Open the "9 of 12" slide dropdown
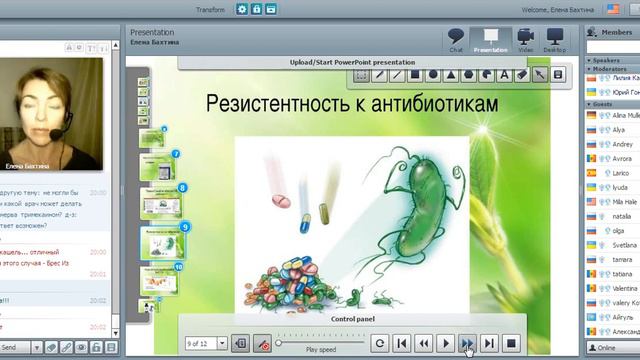The width and height of the screenshot is (640, 360). pyautogui.click(x=222, y=343)
